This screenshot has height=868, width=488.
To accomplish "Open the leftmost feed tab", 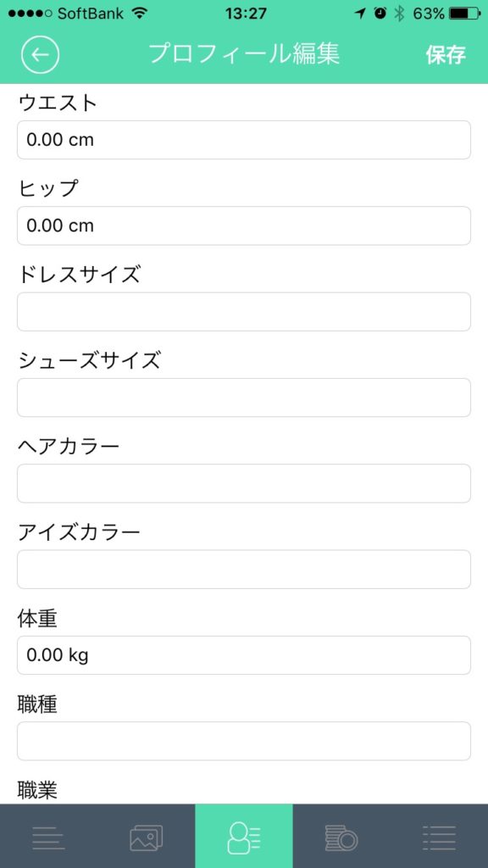I will (x=48, y=835).
